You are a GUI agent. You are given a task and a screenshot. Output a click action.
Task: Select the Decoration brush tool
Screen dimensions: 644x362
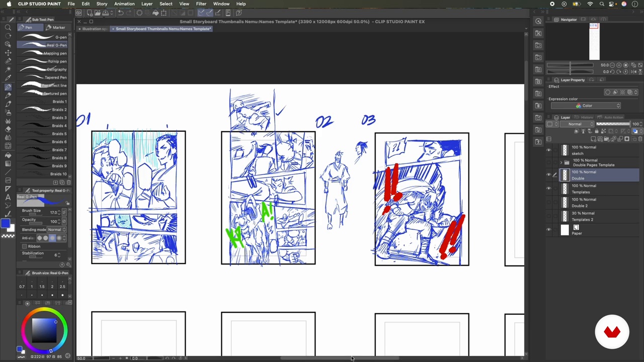coord(8,121)
